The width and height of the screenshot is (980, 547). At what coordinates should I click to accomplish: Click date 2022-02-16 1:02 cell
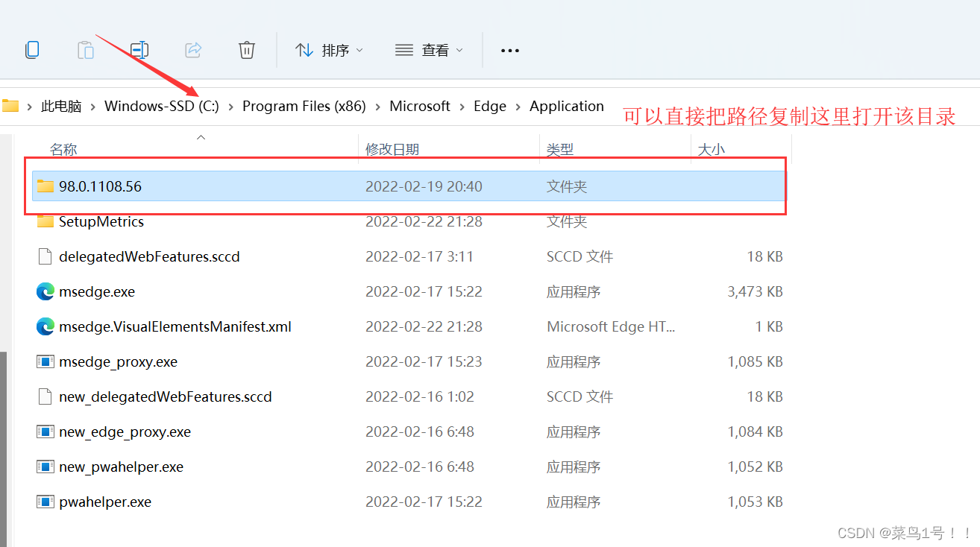pos(420,396)
